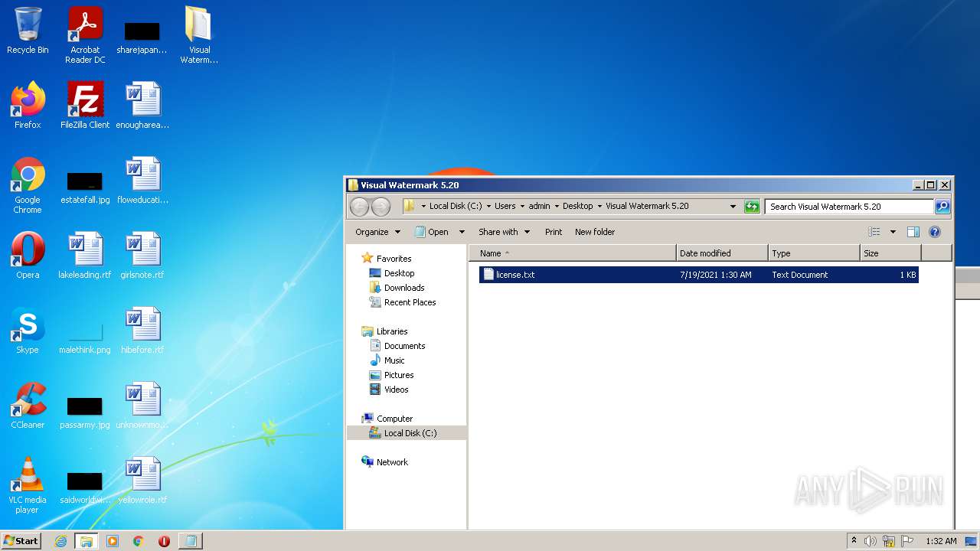Go to Desktop in Favorites
This screenshot has height=551, width=980.
tap(399, 273)
